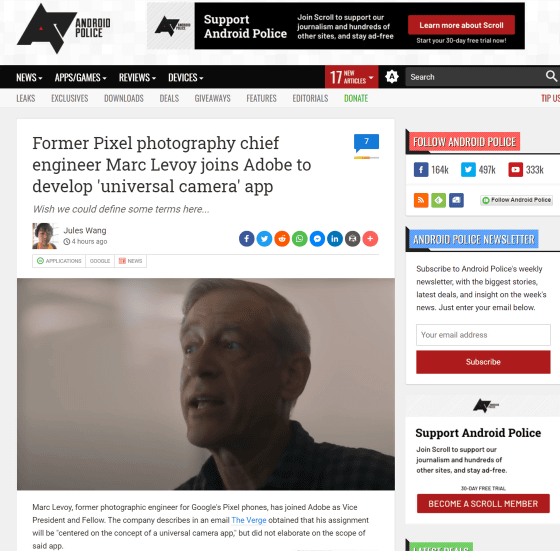Share article through WhatsApp icon
The height and width of the screenshot is (551, 560).
[x=300, y=239]
